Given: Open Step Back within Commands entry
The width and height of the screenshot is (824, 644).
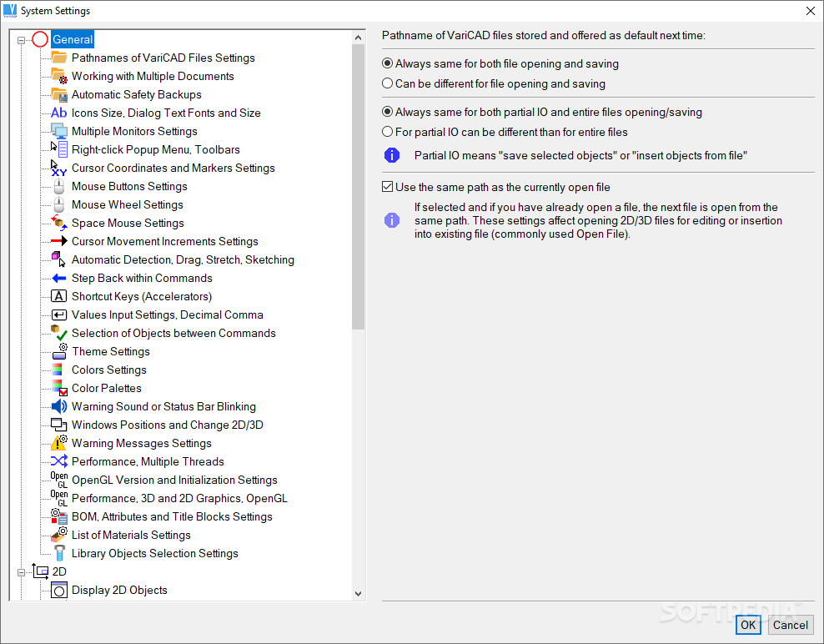Looking at the screenshot, I should point(142,278).
